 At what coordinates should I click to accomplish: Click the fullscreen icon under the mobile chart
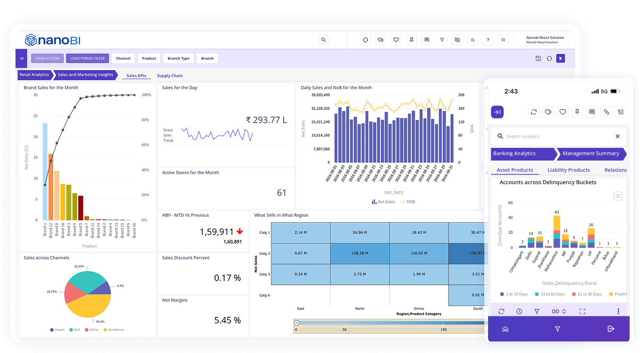click(x=582, y=311)
